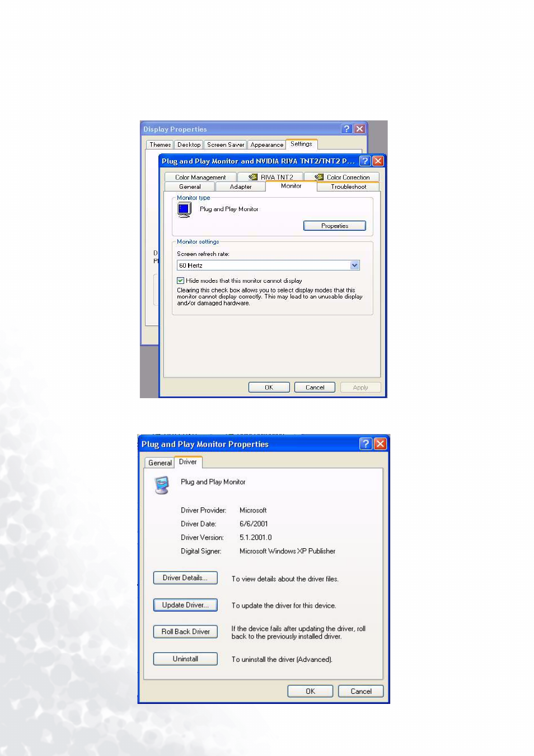The height and width of the screenshot is (756, 534).
Task: Click Cancel in Plug and Play Monitor Properties
Action: click(361, 691)
